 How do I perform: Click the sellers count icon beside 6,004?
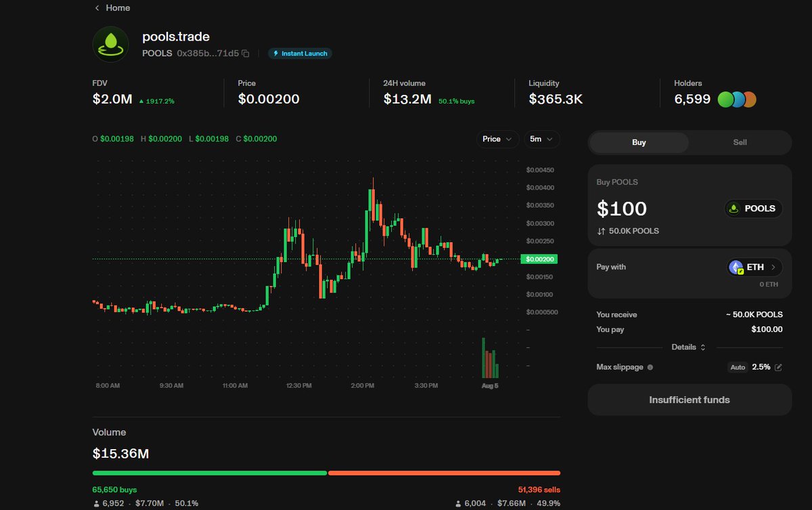[x=459, y=504]
